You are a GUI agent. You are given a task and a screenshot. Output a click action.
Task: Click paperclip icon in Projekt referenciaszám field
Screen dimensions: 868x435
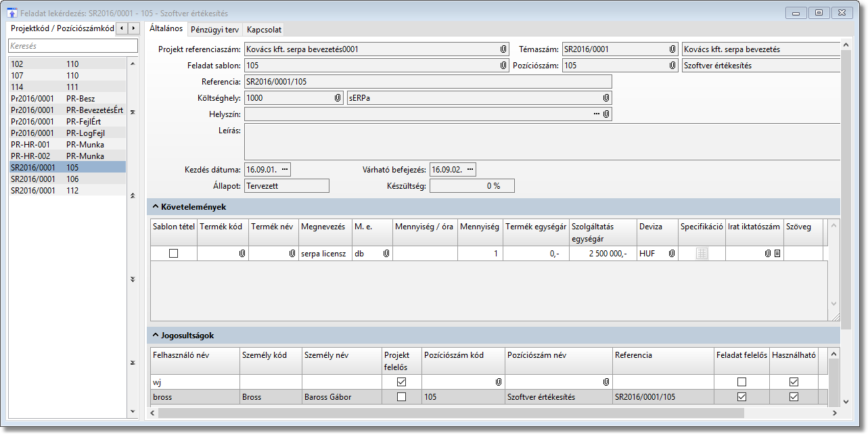(503, 49)
